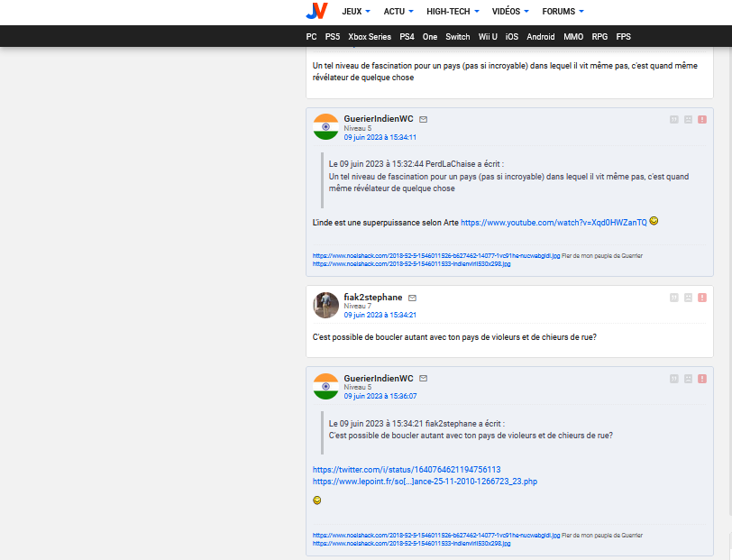This screenshot has width=732, height=560.
Task: Open private message envelope beside fiak2stephane
Action: pyautogui.click(x=413, y=298)
